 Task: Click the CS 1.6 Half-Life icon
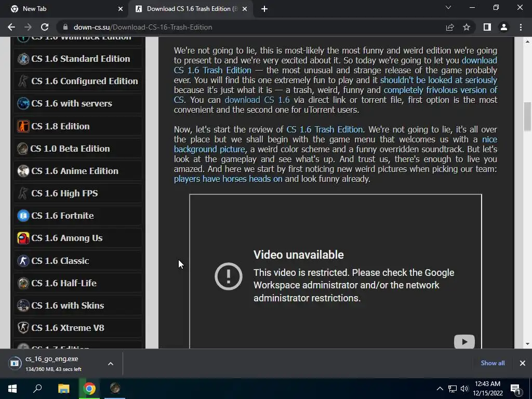[x=23, y=283]
